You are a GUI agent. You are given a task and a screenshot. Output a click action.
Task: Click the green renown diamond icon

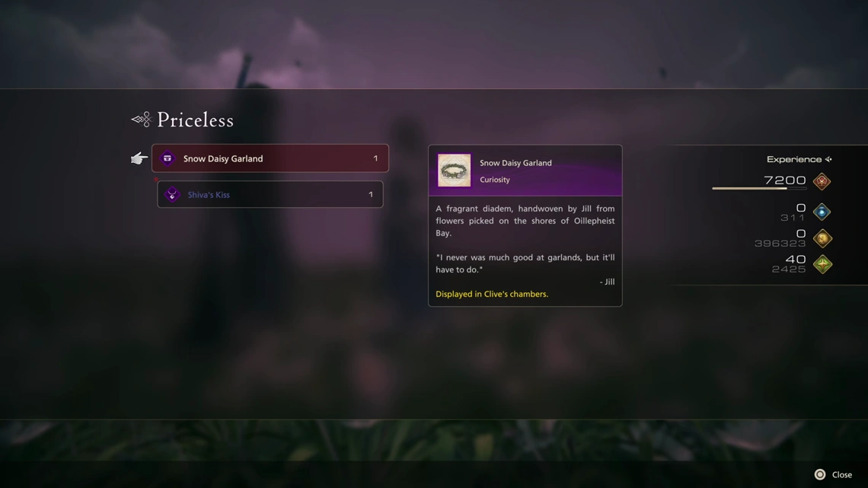[822, 264]
